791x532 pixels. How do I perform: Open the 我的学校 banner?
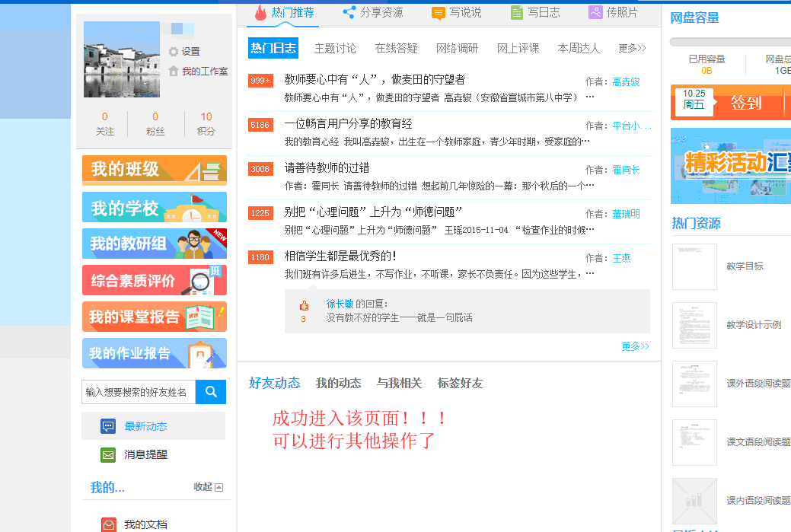[155, 207]
